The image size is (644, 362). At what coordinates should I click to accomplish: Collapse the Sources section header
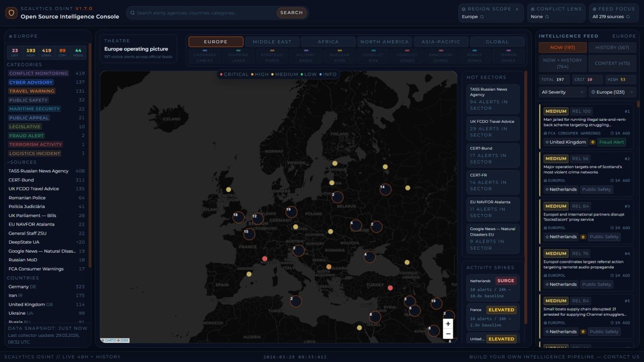click(x=23, y=162)
